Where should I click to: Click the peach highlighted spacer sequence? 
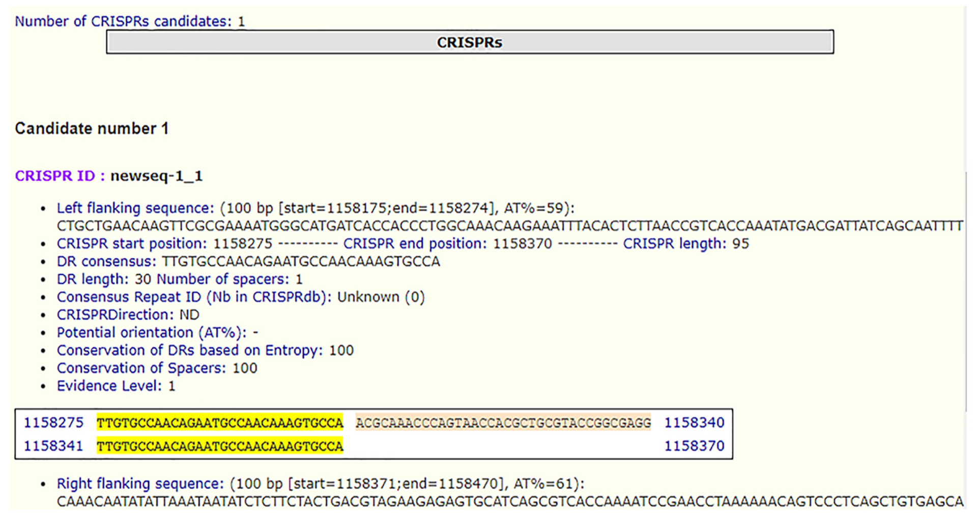pyautogui.click(x=503, y=423)
